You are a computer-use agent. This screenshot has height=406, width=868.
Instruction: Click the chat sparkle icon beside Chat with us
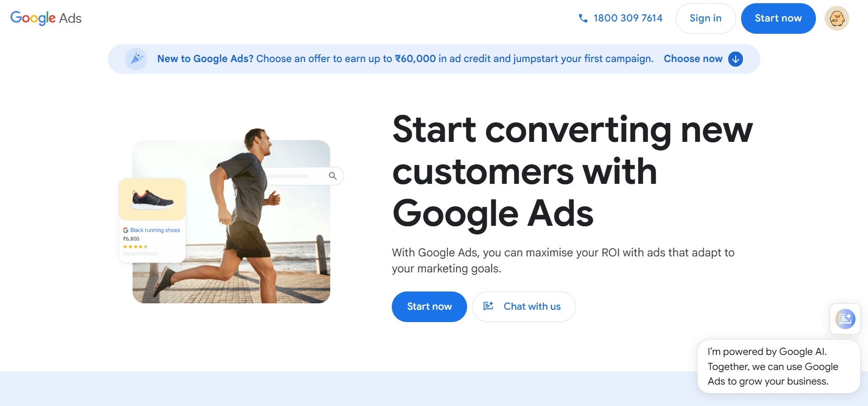(489, 306)
